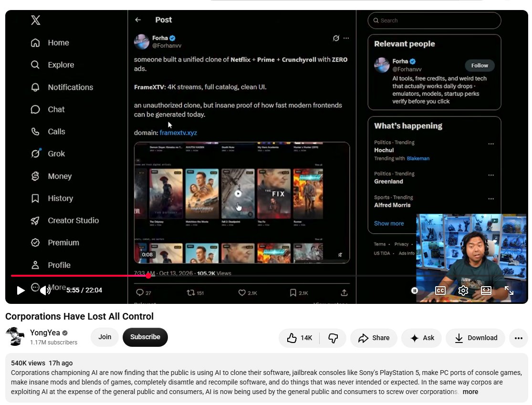The image size is (532, 405).
Task: Click Privacy footer link
Action: pyautogui.click(x=401, y=244)
